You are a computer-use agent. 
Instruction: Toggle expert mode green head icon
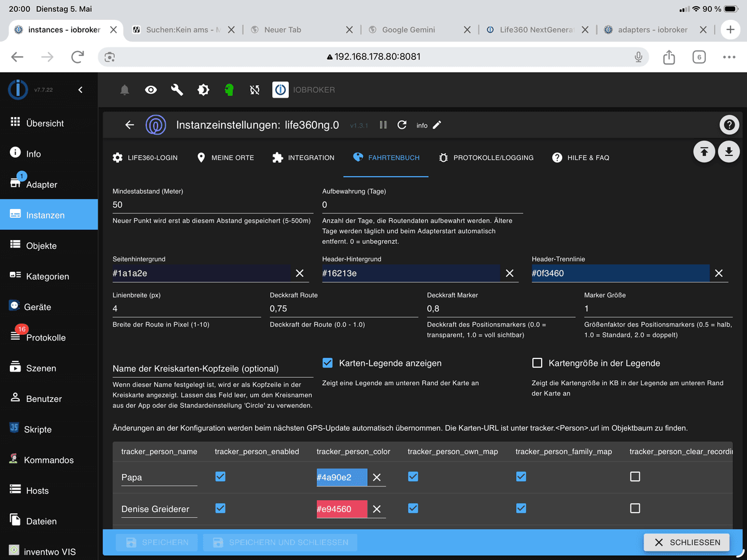pyautogui.click(x=229, y=90)
